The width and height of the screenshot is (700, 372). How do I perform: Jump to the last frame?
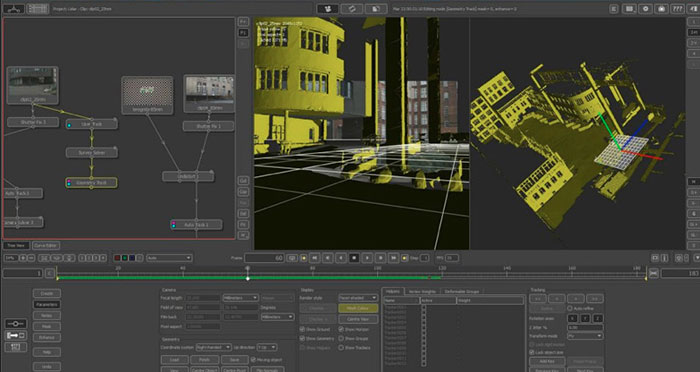click(393, 258)
